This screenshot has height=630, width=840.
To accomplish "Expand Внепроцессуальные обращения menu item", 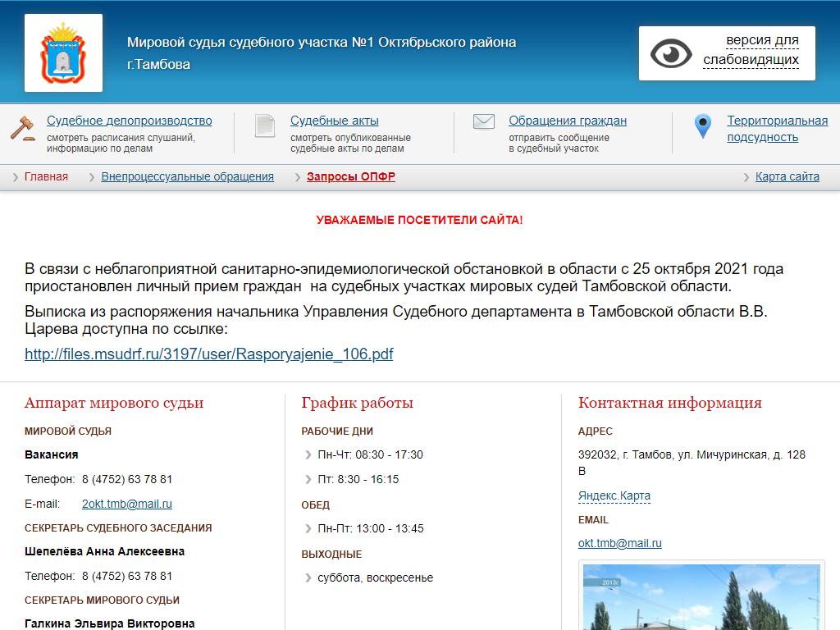I will pos(187,176).
